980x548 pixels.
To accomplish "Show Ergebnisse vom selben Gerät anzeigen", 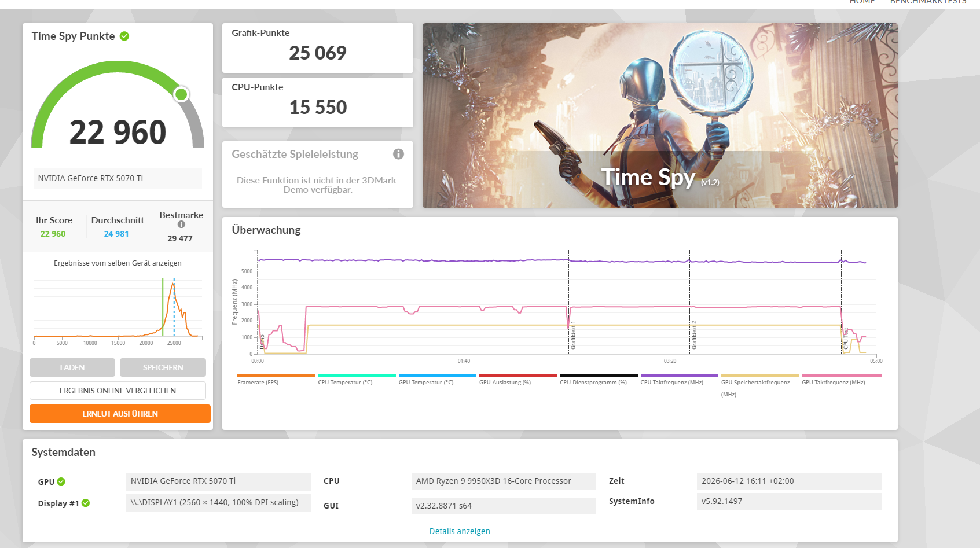I will pos(118,263).
